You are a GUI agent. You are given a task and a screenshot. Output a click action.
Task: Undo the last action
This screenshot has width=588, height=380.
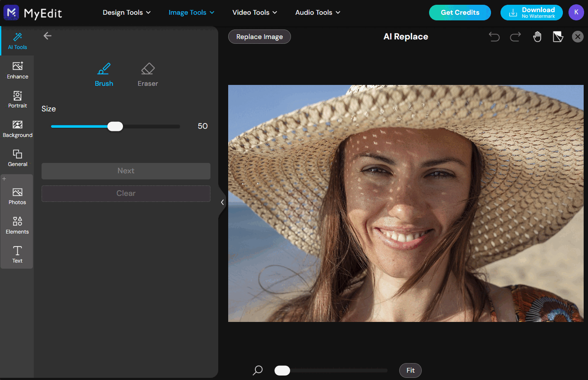pyautogui.click(x=494, y=37)
